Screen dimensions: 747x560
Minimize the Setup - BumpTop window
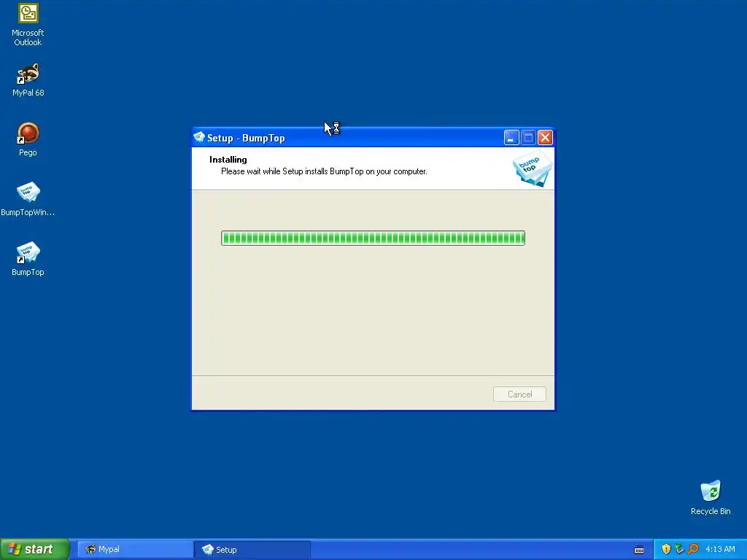coord(511,138)
